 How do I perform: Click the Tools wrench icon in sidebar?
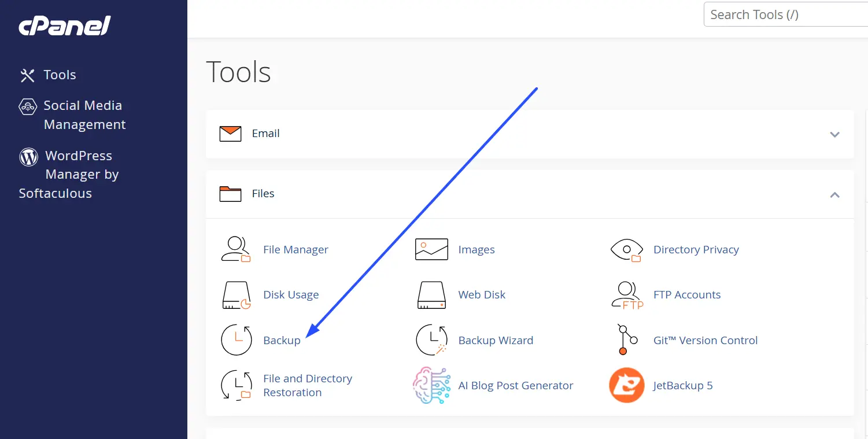(28, 75)
